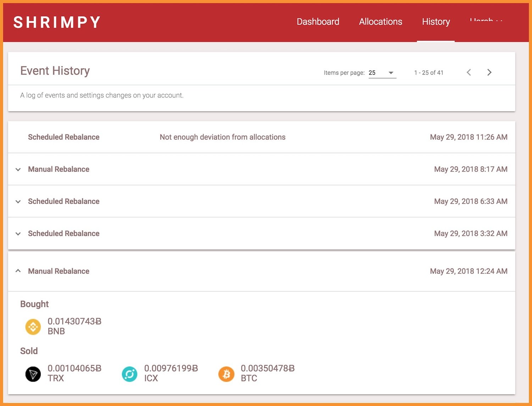Click the Bought section label
The width and height of the screenshot is (532, 406).
[34, 304]
